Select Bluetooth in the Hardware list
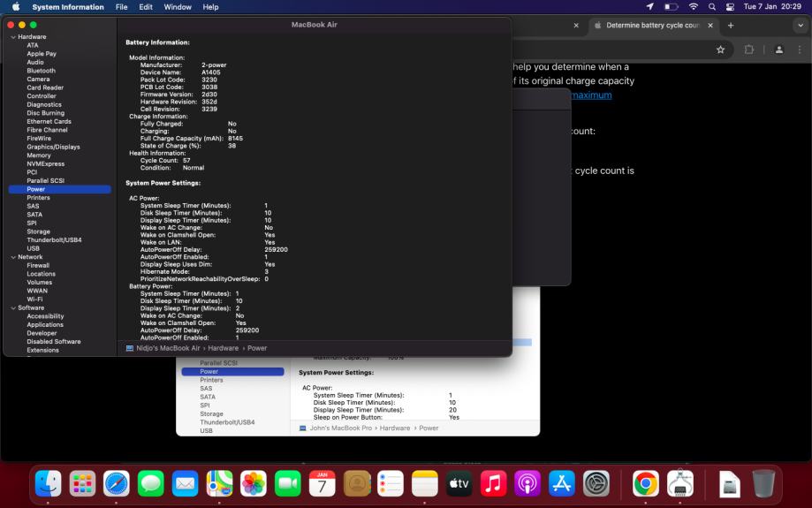 coord(41,71)
